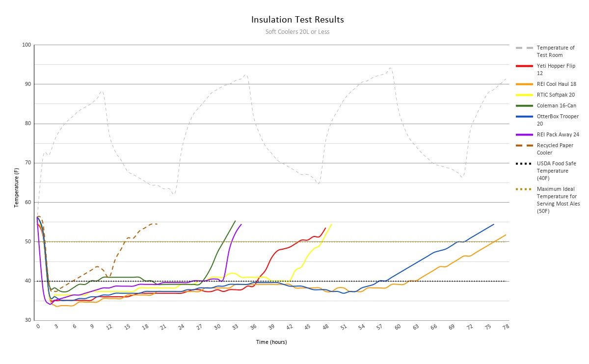Click the dotted black USDA Food Safe swatch
The height and width of the screenshot is (364, 589).
[524, 163]
